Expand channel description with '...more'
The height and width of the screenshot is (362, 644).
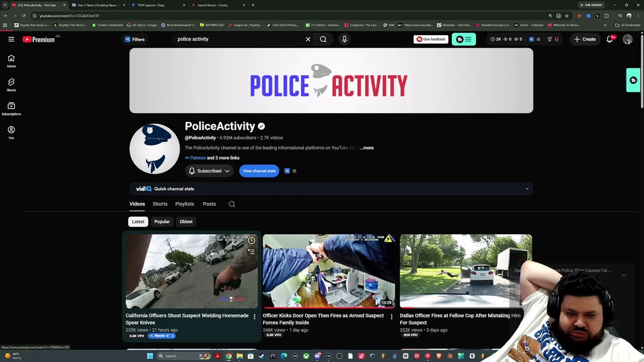click(367, 148)
